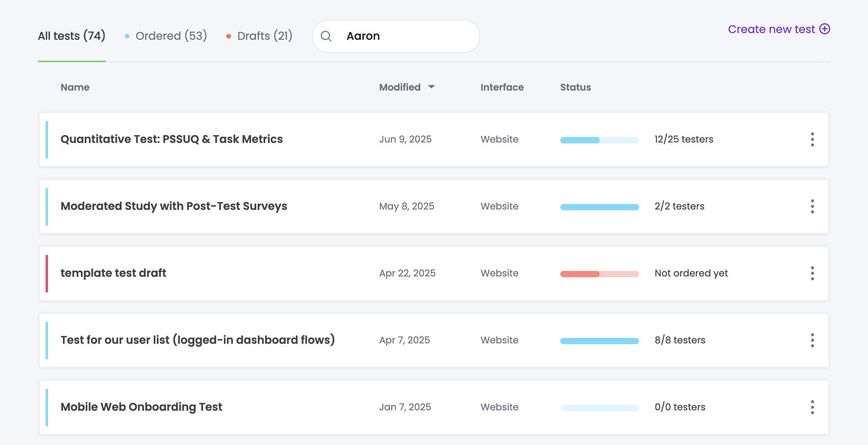Click the 12/25 testers progress bar

click(600, 140)
